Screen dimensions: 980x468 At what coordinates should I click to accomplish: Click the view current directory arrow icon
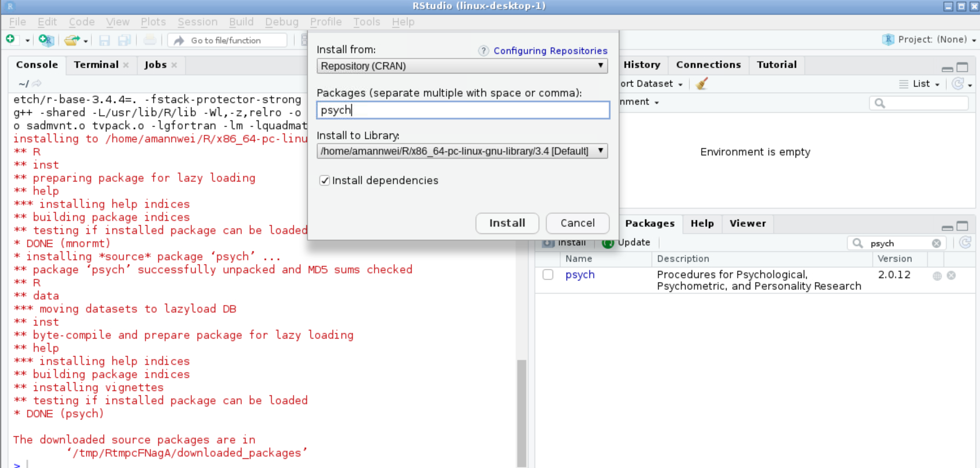37,83
